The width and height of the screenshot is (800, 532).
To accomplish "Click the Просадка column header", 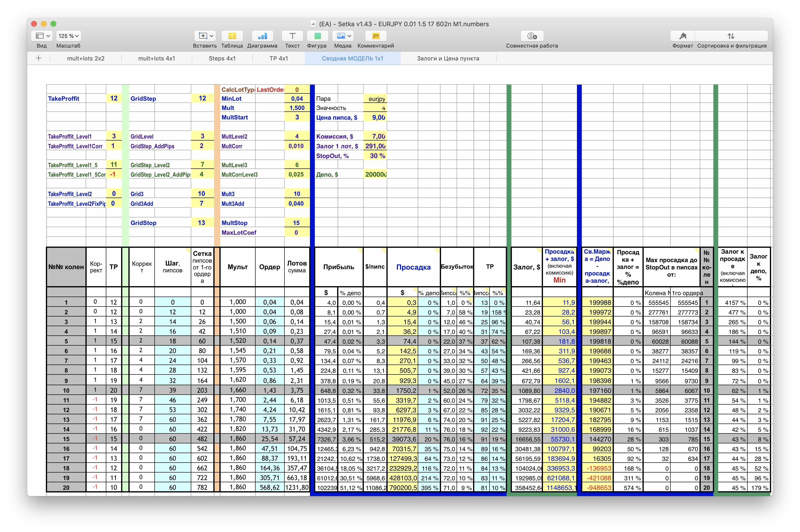I will (x=413, y=267).
